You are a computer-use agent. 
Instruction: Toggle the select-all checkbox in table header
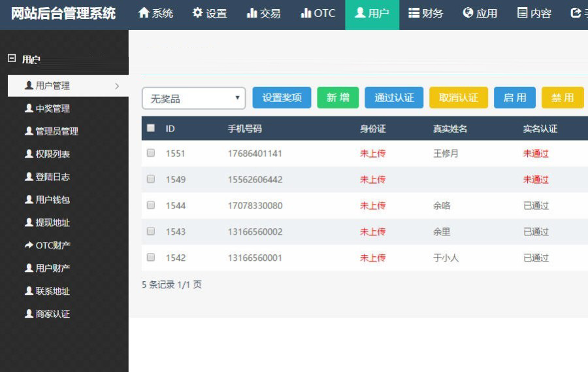coord(151,128)
